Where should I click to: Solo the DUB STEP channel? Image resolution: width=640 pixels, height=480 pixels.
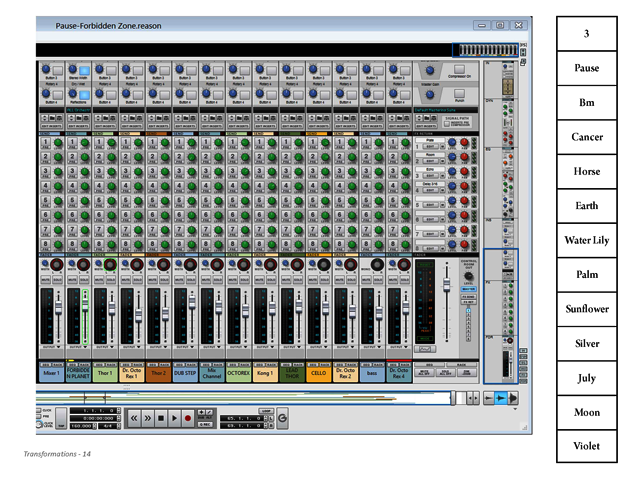[x=191, y=280]
